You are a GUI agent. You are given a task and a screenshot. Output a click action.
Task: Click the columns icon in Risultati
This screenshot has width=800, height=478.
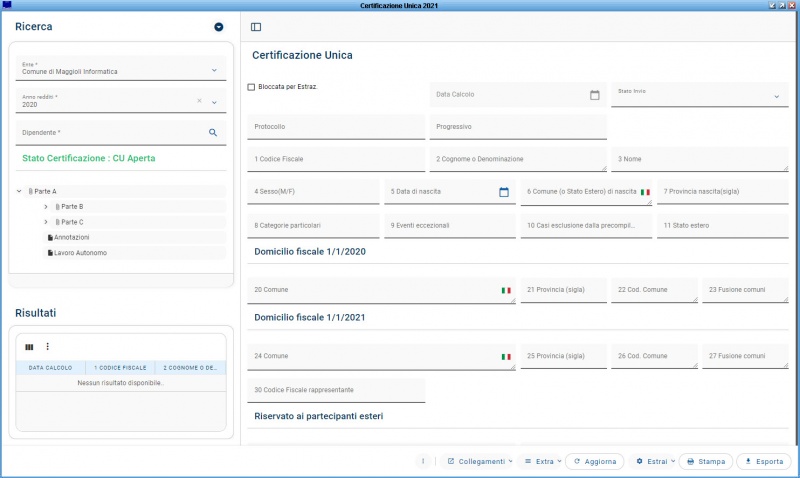click(x=29, y=347)
